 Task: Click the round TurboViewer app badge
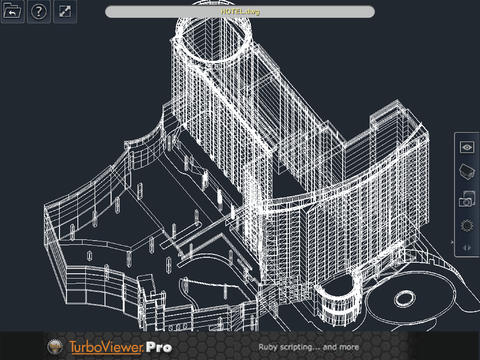[x=55, y=347]
